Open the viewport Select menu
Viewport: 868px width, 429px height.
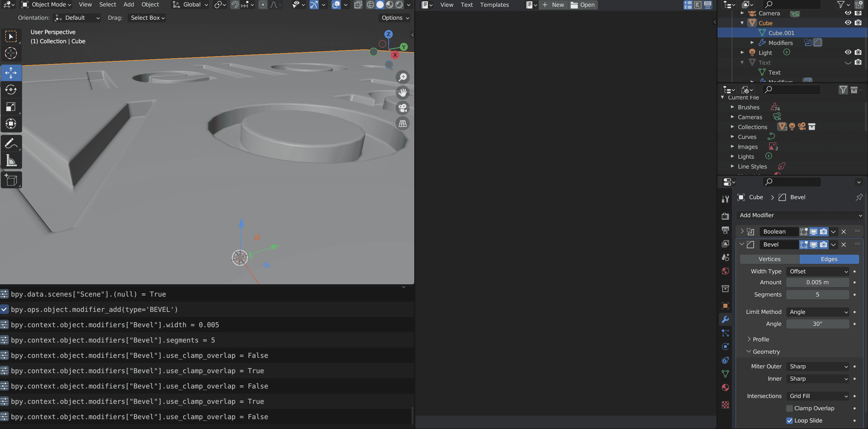click(x=108, y=5)
